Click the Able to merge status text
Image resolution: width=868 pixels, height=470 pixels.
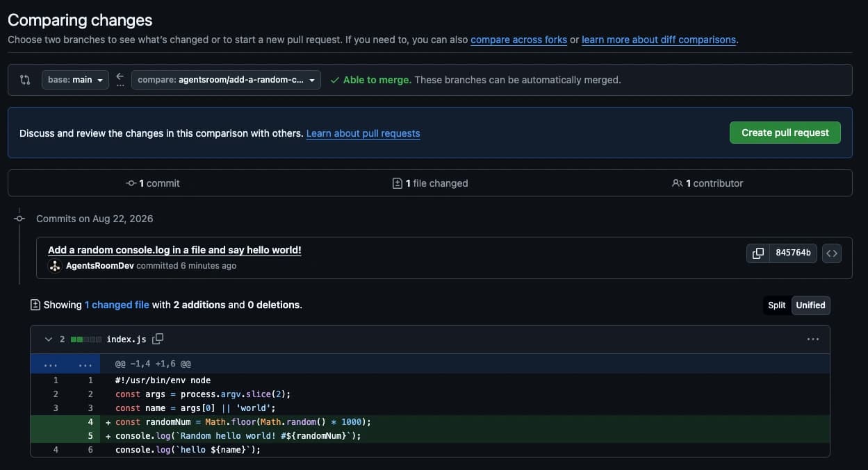pyautogui.click(x=377, y=80)
